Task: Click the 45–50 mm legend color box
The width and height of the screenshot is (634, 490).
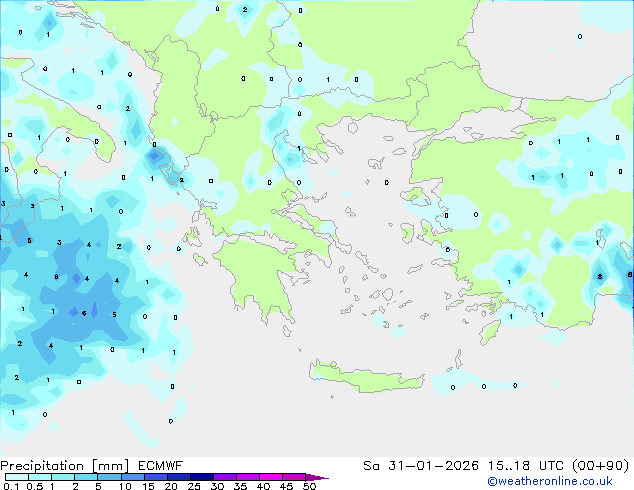Action: point(294,477)
